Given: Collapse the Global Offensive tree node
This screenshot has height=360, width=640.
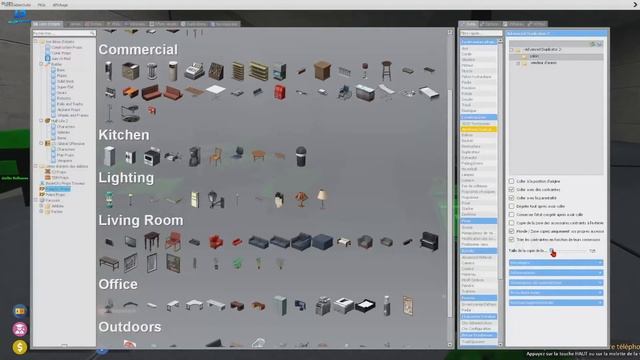Looking at the screenshot, I should pyautogui.click(x=41, y=144).
